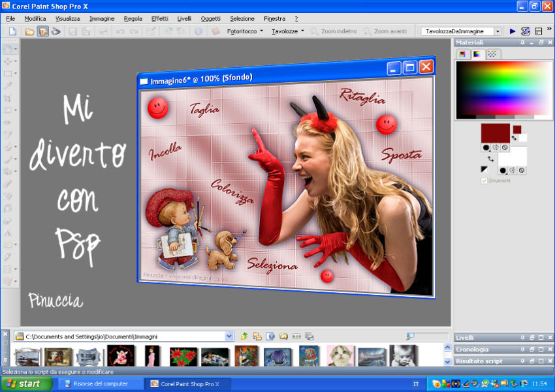Run the selected script with the play arrow
The width and height of the screenshot is (555, 392).
tap(512, 31)
